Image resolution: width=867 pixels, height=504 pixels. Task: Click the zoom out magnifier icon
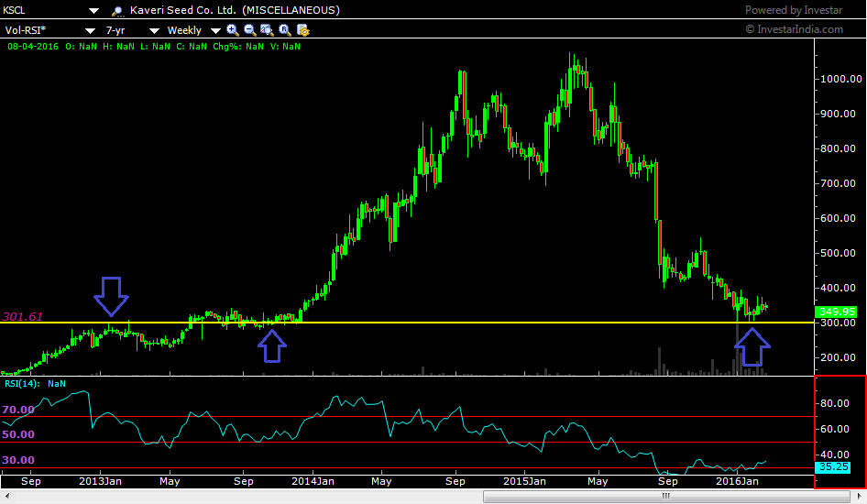point(250,30)
